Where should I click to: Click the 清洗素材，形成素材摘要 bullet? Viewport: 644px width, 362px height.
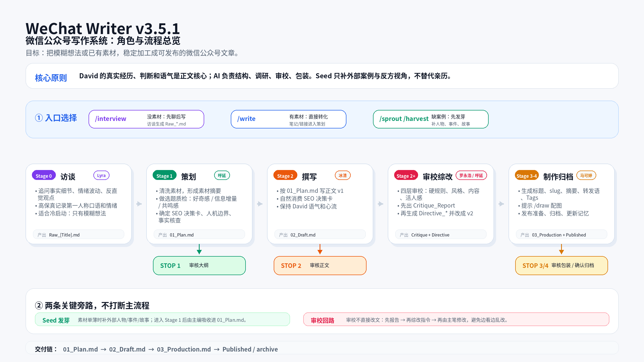click(x=188, y=191)
